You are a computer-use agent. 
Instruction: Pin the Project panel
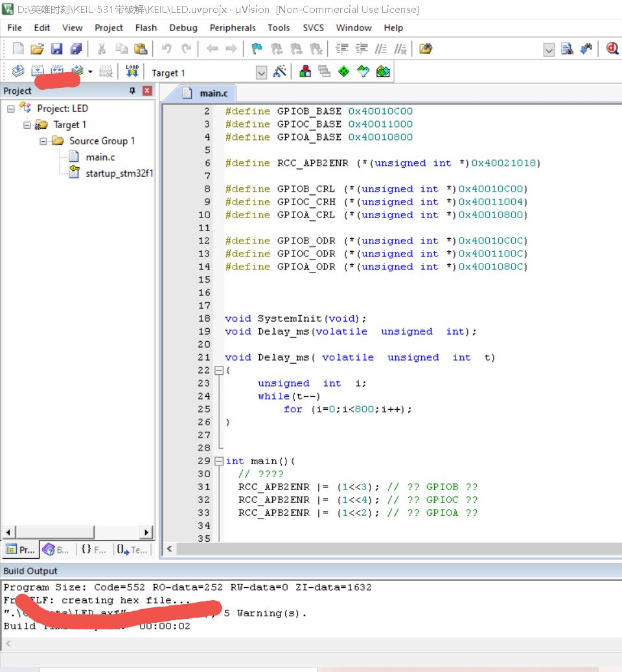(x=132, y=91)
